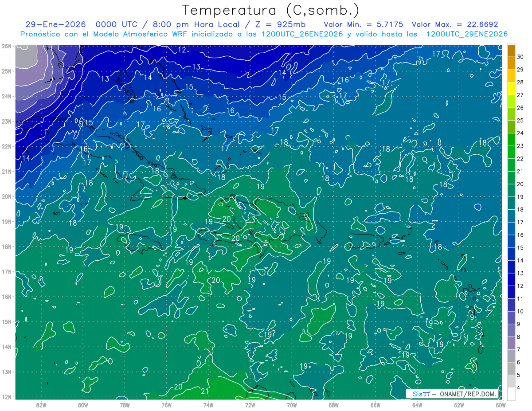Click the "22N" latitude axis label
This screenshot has height=411, width=532.
click(6, 146)
